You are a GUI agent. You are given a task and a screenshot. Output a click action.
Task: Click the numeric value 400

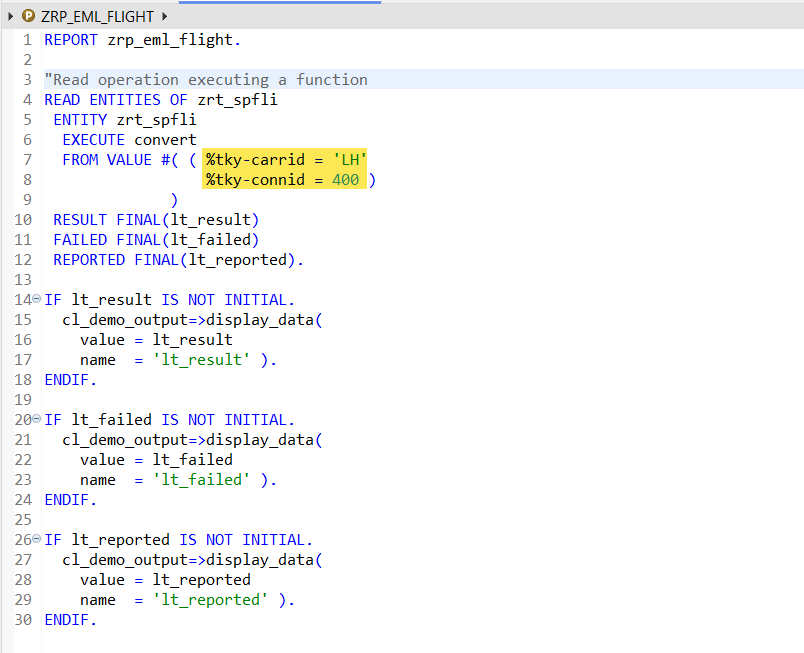(x=346, y=179)
